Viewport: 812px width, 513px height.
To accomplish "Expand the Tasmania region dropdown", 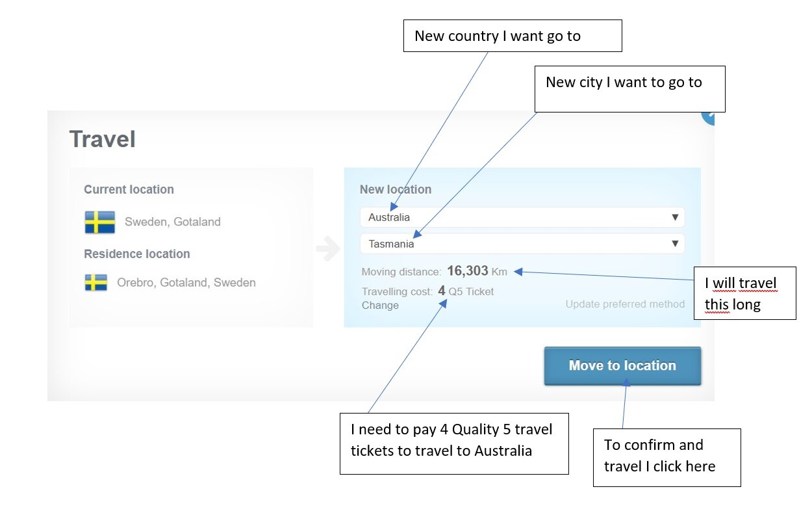I will coord(522,244).
